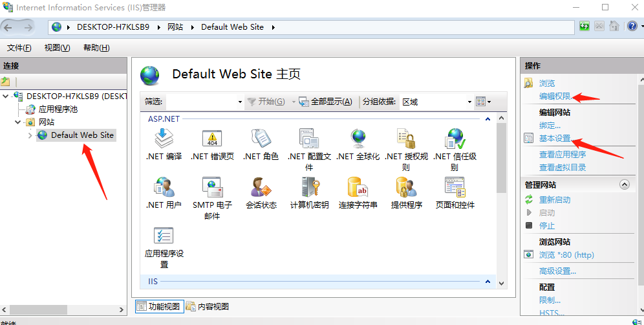644x325 pixels.
Task: Open the 筛选 filter dropdown
Action: point(241,102)
